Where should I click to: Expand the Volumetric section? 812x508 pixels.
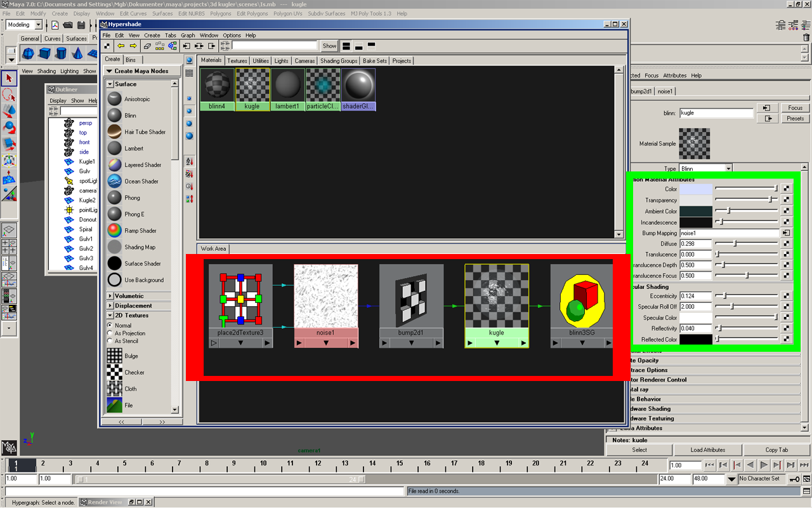pyautogui.click(x=110, y=296)
